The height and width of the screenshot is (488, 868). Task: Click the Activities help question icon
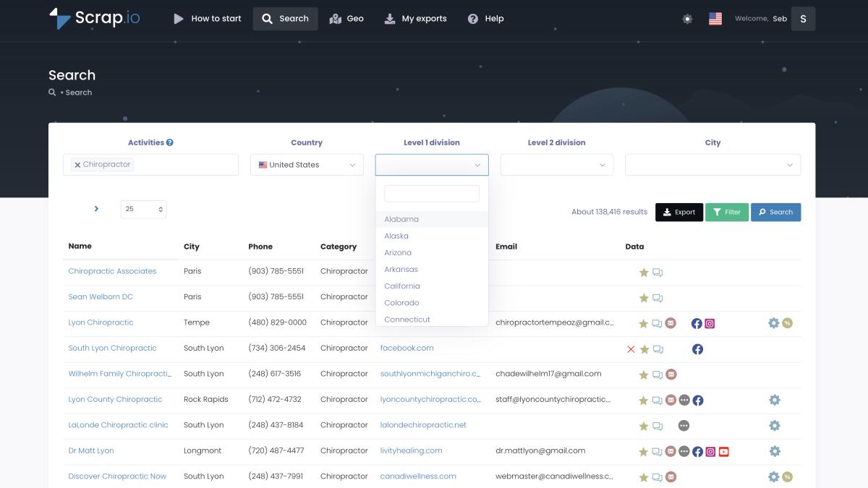tap(170, 142)
